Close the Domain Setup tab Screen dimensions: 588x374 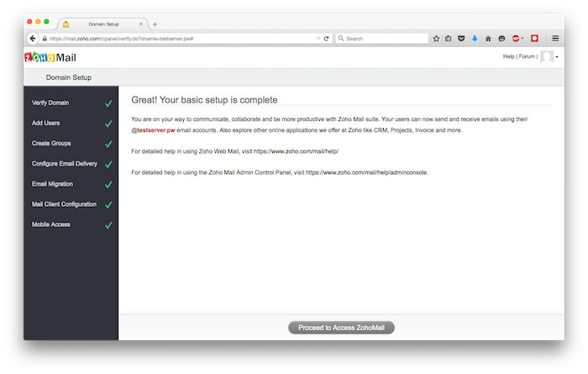141,24
